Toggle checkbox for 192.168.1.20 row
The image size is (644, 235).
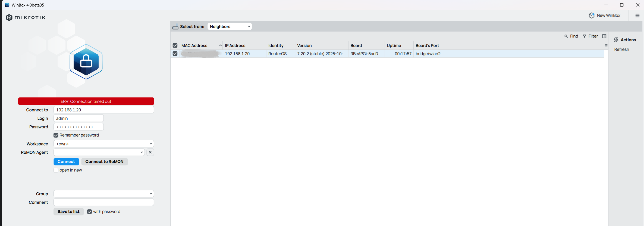(x=175, y=54)
